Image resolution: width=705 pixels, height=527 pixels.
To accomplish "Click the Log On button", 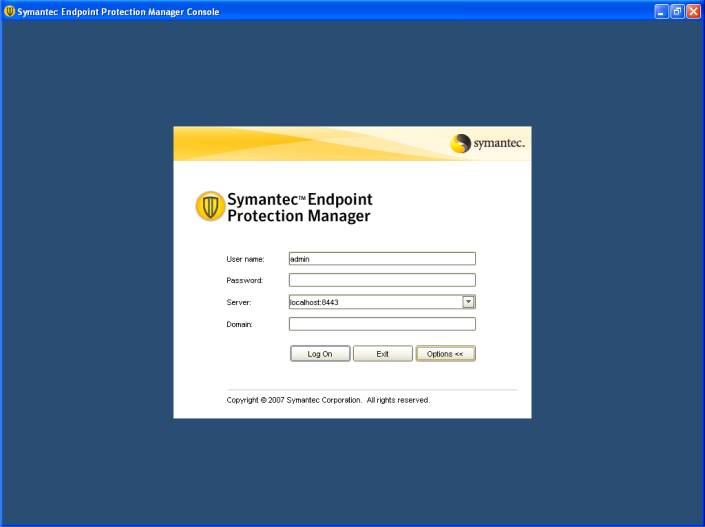I will (320, 354).
